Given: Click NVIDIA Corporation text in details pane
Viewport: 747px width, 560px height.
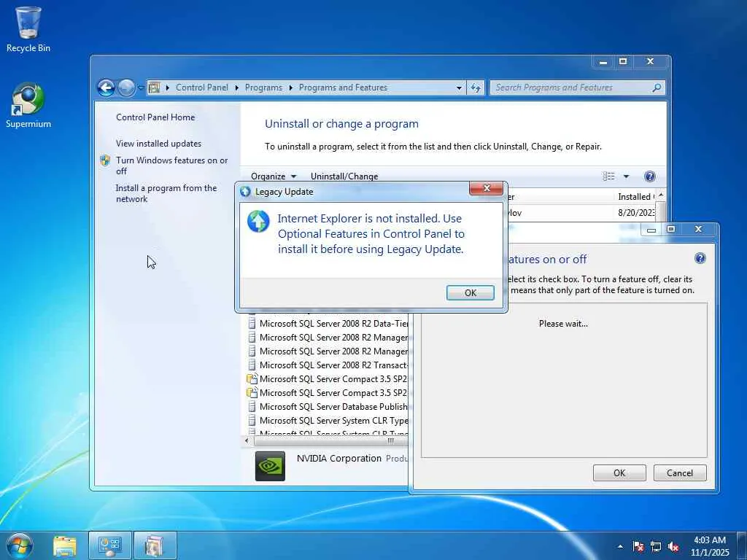Looking at the screenshot, I should coord(338,458).
